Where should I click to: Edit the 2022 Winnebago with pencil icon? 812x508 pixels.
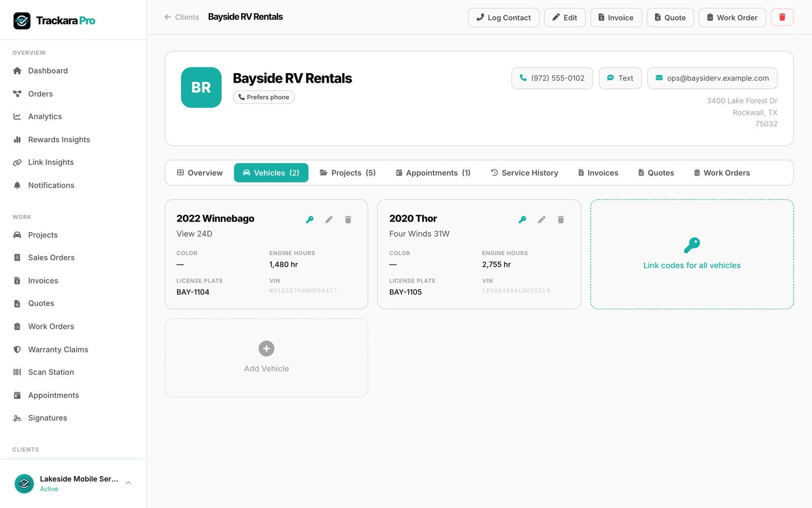[x=329, y=219]
